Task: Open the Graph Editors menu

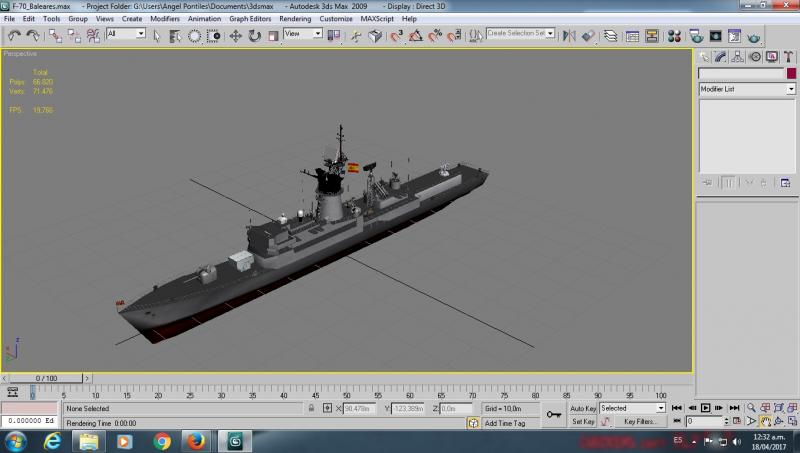Action: tap(250, 18)
